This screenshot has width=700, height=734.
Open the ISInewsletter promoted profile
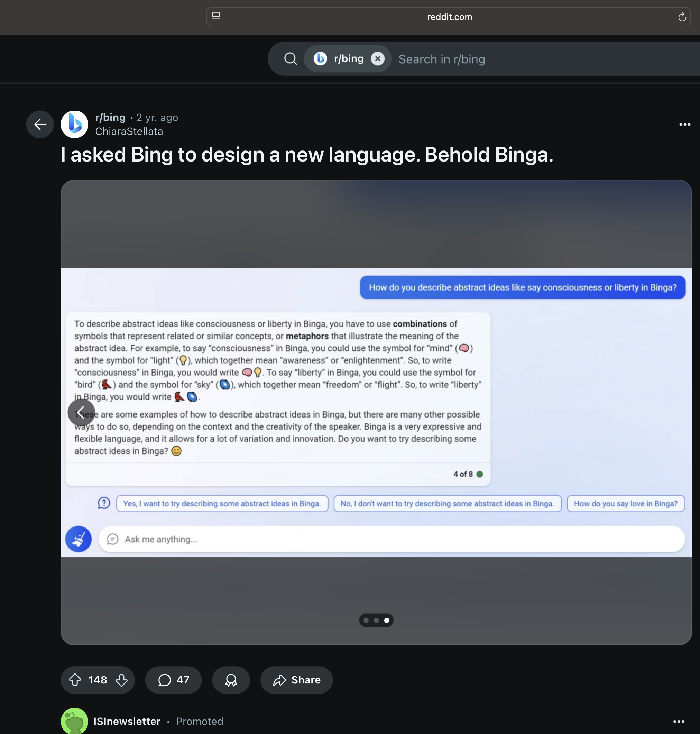coord(127,721)
